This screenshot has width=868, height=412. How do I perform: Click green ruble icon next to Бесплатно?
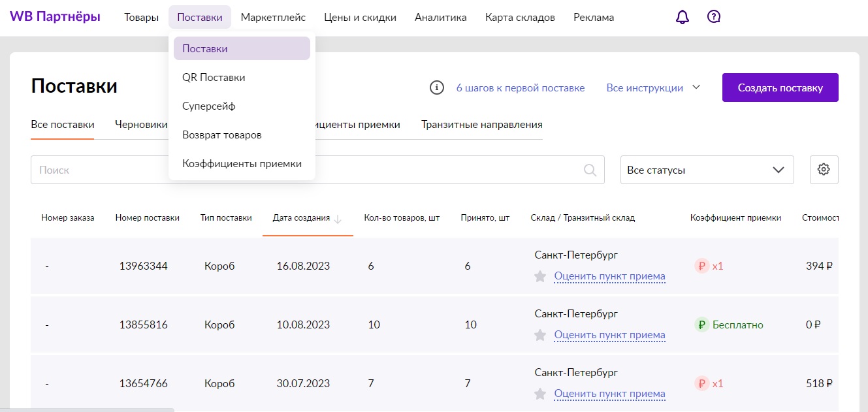[x=701, y=325]
